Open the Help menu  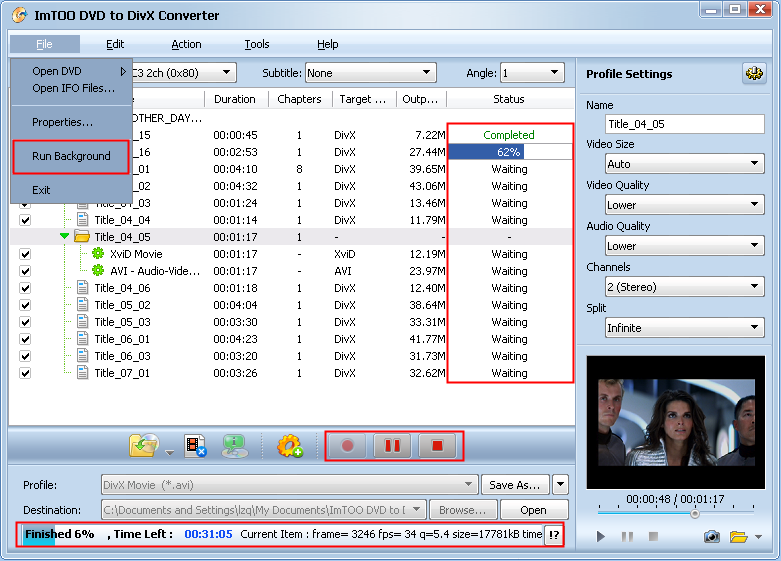click(328, 44)
